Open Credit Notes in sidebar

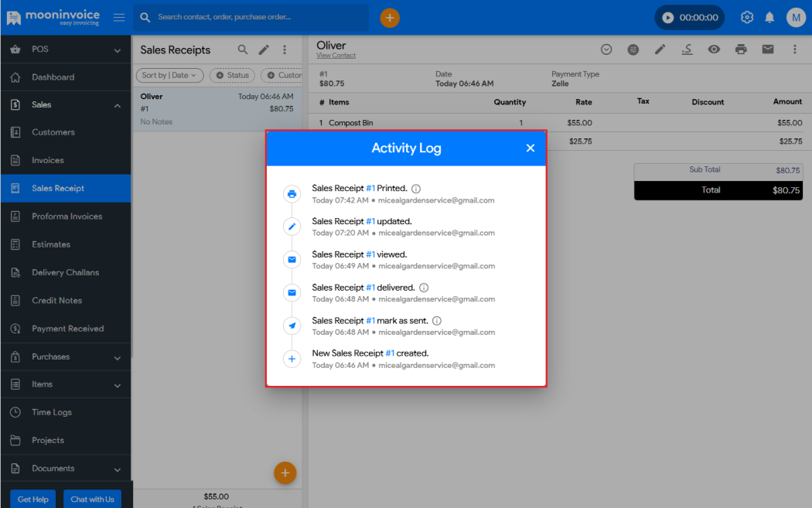pyautogui.click(x=66, y=300)
